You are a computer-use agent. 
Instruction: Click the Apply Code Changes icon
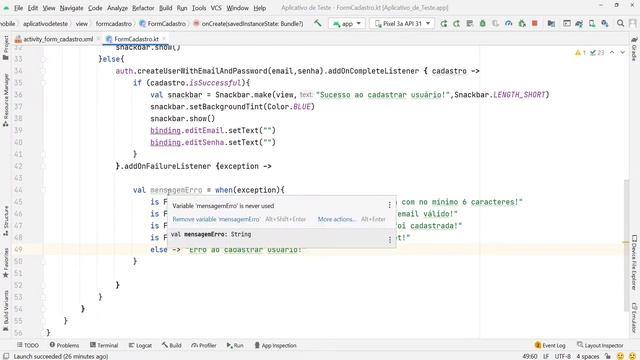tap(469, 24)
